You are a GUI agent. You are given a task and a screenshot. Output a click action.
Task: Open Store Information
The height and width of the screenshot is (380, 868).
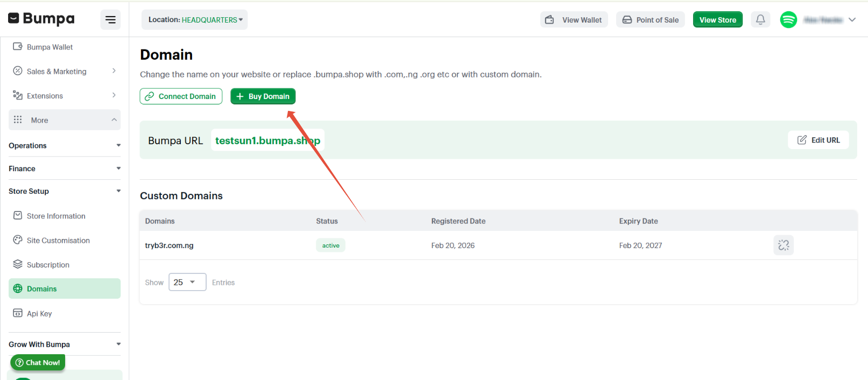pyautogui.click(x=56, y=216)
